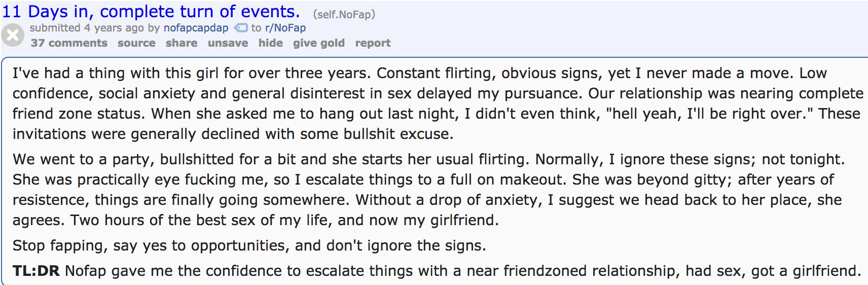Open the post title '11 Days in' link

click(x=151, y=11)
